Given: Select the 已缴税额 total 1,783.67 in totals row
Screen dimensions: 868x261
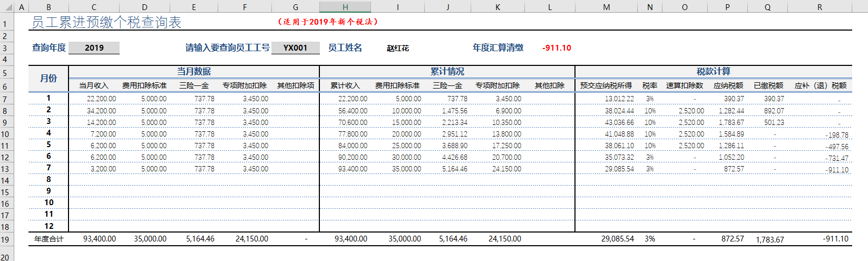Looking at the screenshot, I should (769, 239).
